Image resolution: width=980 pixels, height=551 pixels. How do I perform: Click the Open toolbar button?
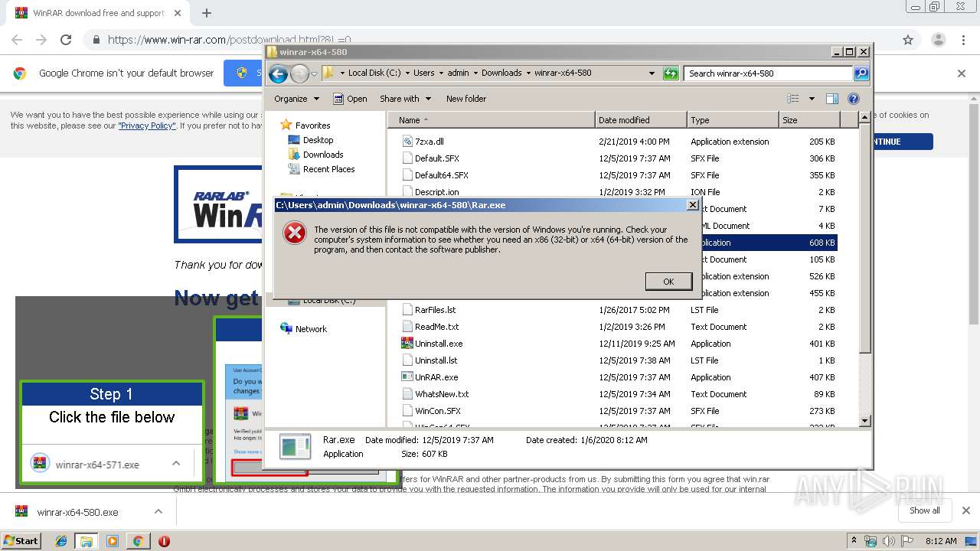pos(351,99)
